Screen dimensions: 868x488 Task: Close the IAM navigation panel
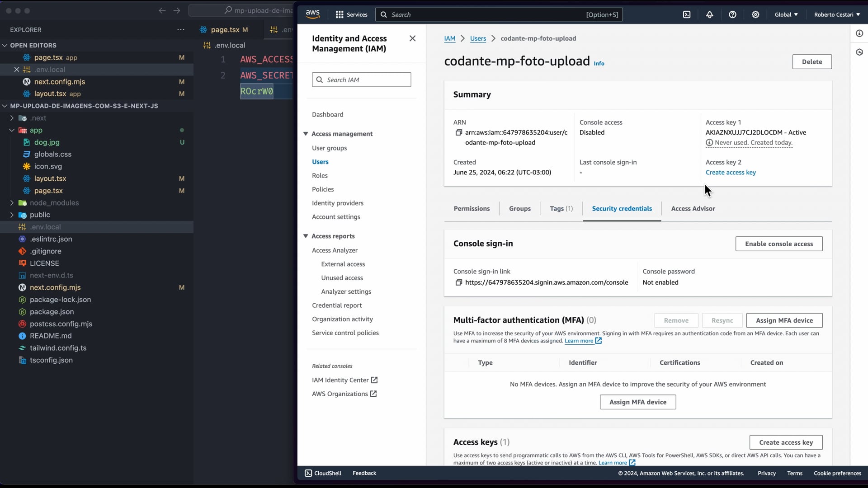[412, 38]
